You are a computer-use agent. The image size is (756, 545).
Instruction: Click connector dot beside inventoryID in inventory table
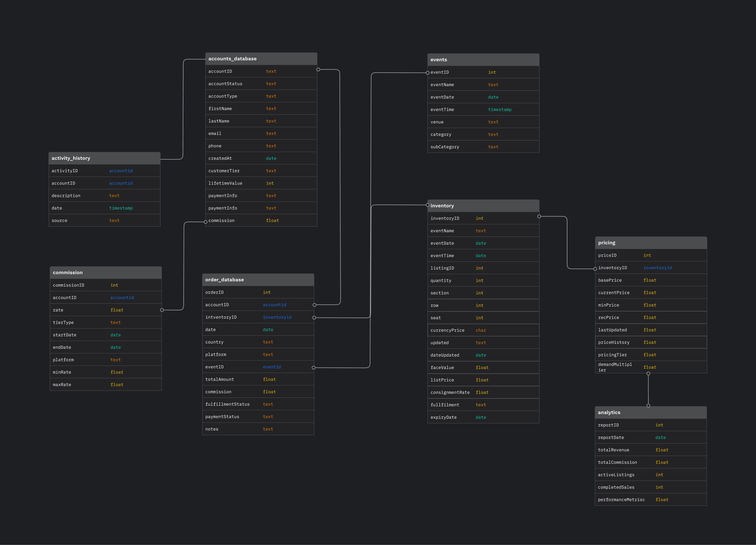tap(539, 217)
